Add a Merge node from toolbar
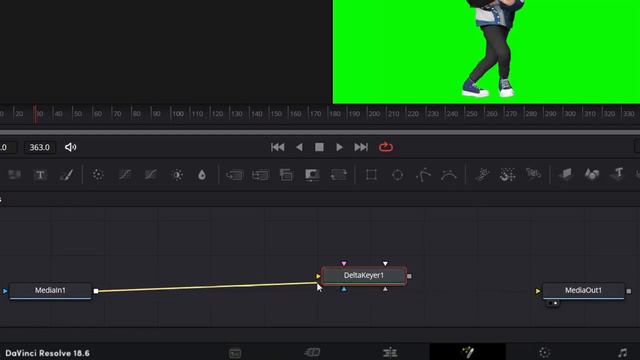 click(x=234, y=175)
